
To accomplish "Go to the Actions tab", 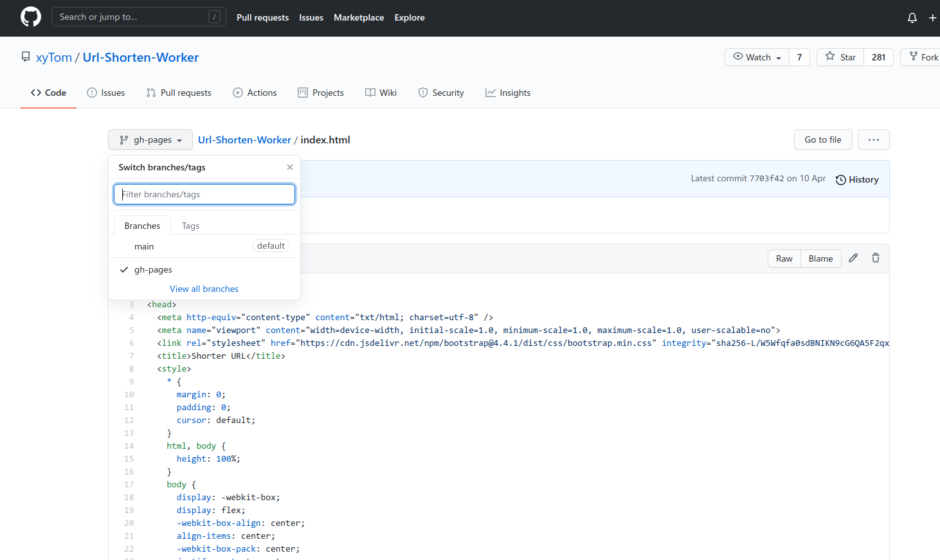I will (x=255, y=93).
